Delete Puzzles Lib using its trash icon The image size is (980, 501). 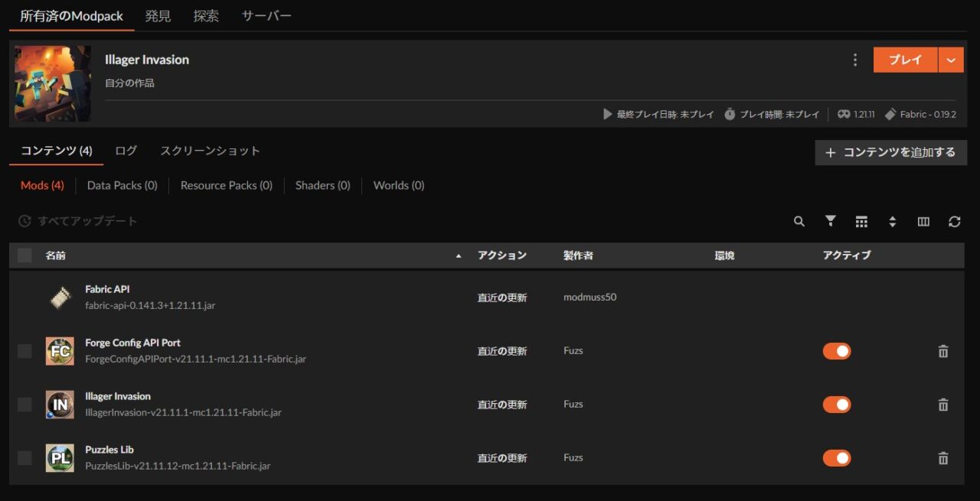point(942,457)
